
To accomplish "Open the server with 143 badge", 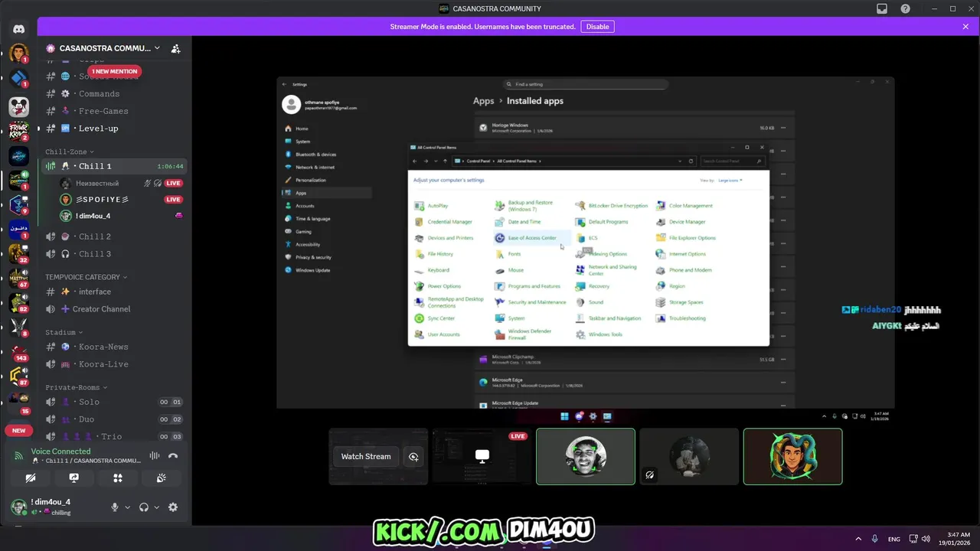I will point(19,351).
